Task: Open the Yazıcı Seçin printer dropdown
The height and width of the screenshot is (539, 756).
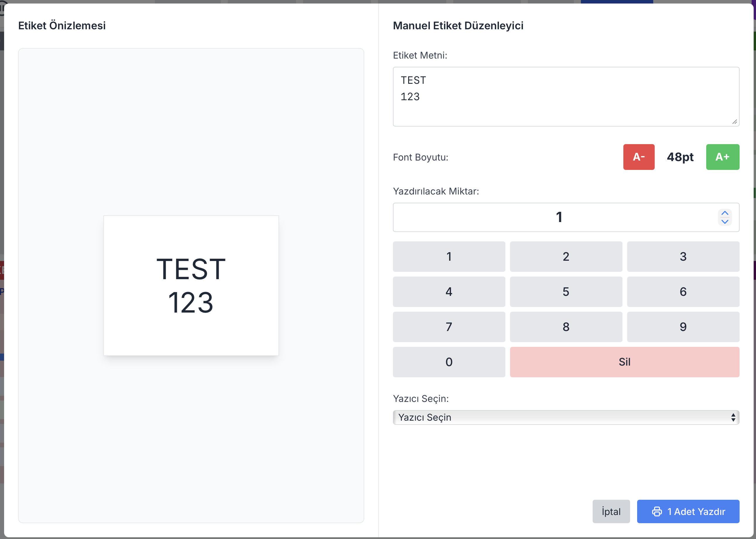Action: click(x=566, y=417)
